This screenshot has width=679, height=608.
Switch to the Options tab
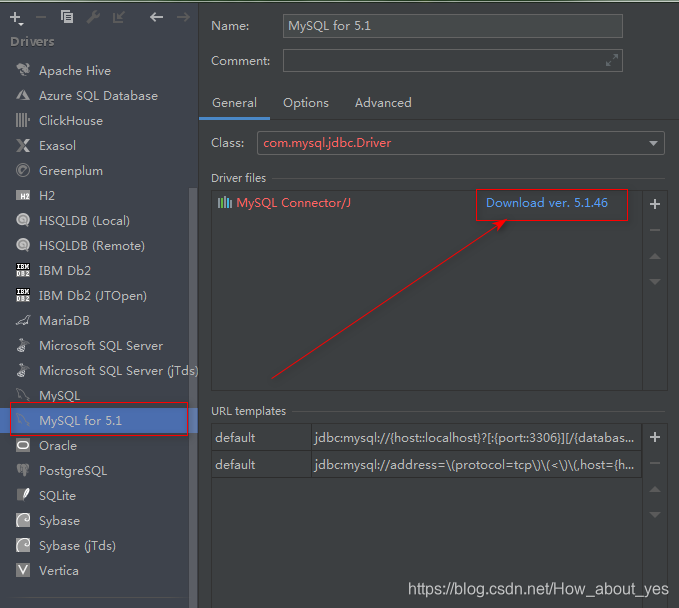306,103
